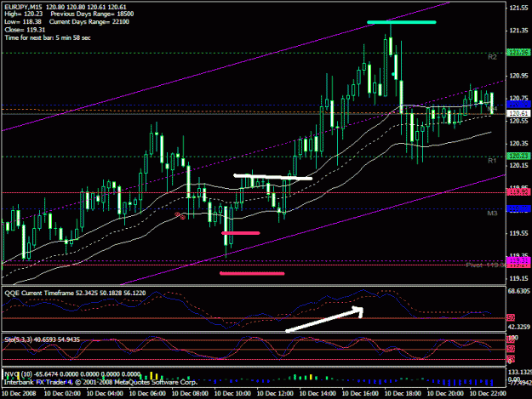Screen dimensions: 532x399
Task: Select the NVO (10) indicator label
Action: [72, 374]
